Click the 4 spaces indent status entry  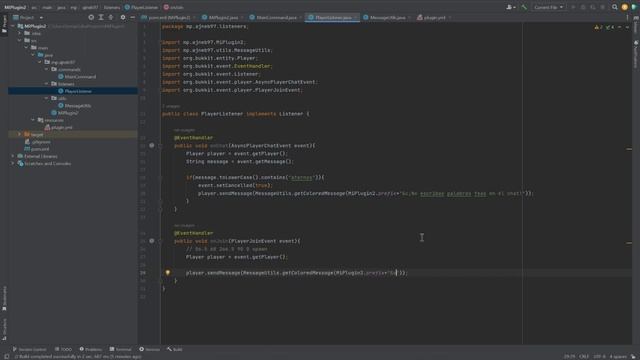click(618, 356)
